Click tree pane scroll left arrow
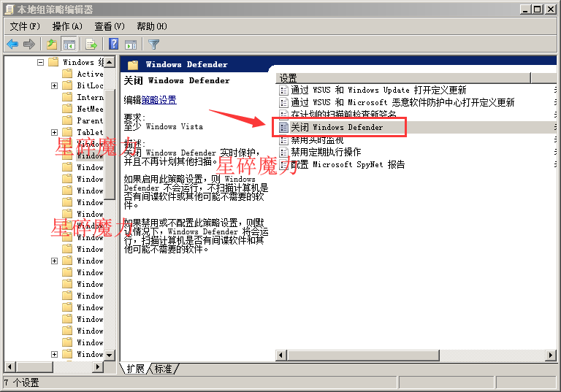Viewport: 561px width, 392px height. [9, 366]
